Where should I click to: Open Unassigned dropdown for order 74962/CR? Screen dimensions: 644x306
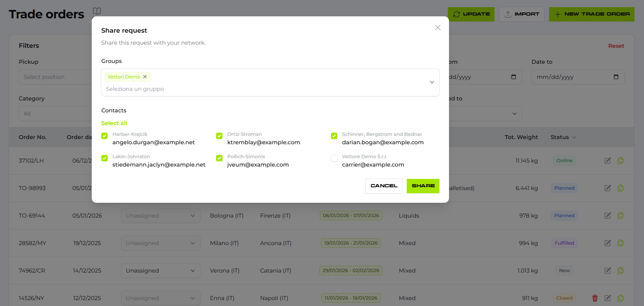click(160, 271)
